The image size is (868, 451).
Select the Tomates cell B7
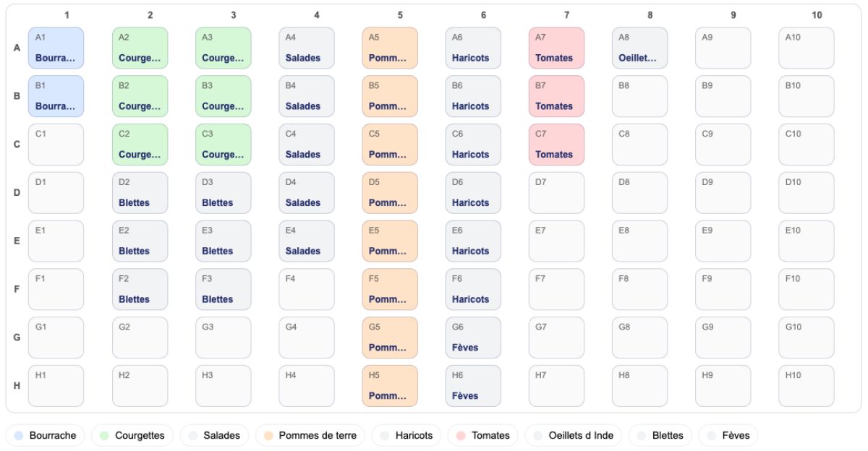556,96
